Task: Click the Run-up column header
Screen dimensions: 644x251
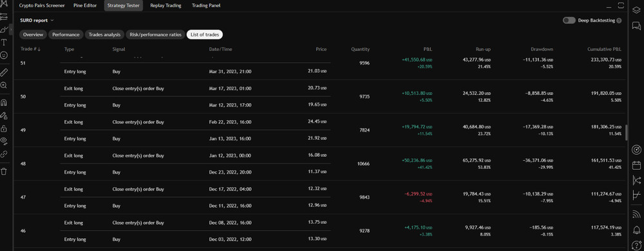Action: pyautogui.click(x=482, y=49)
